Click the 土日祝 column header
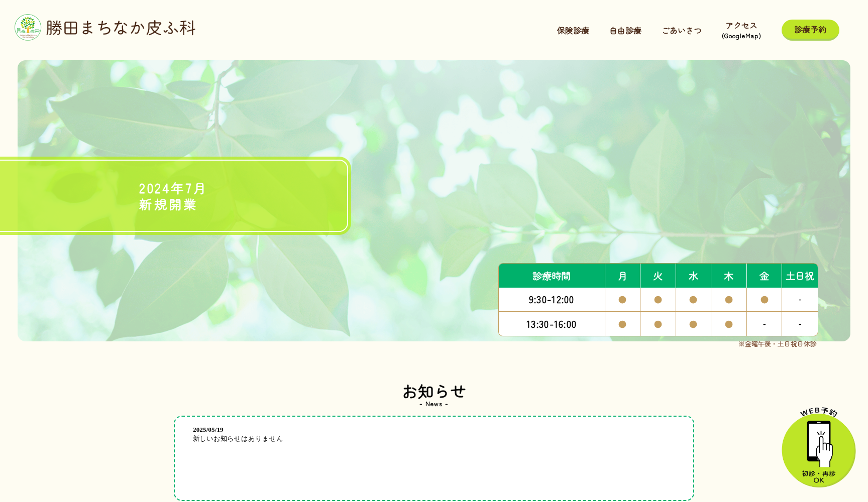 click(x=800, y=276)
